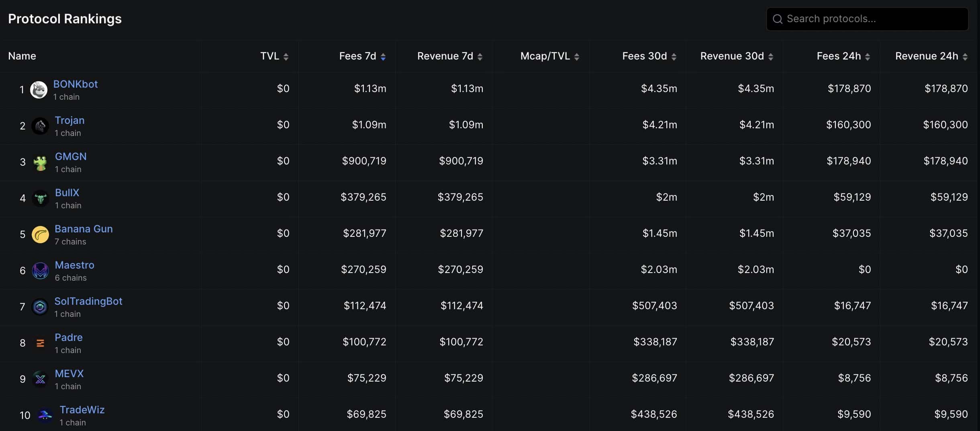The width and height of the screenshot is (980, 431).
Task: Click the BONKbot dog logo icon
Action: (x=39, y=90)
